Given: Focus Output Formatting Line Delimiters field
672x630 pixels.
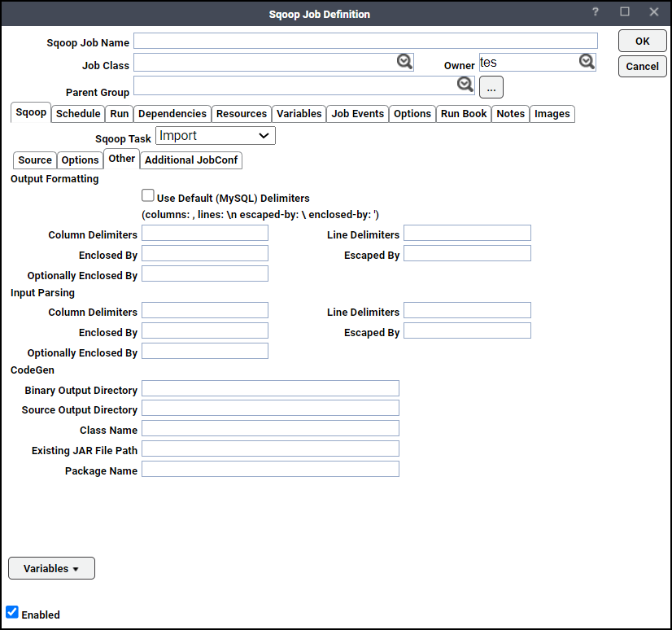Looking at the screenshot, I should 467,233.
